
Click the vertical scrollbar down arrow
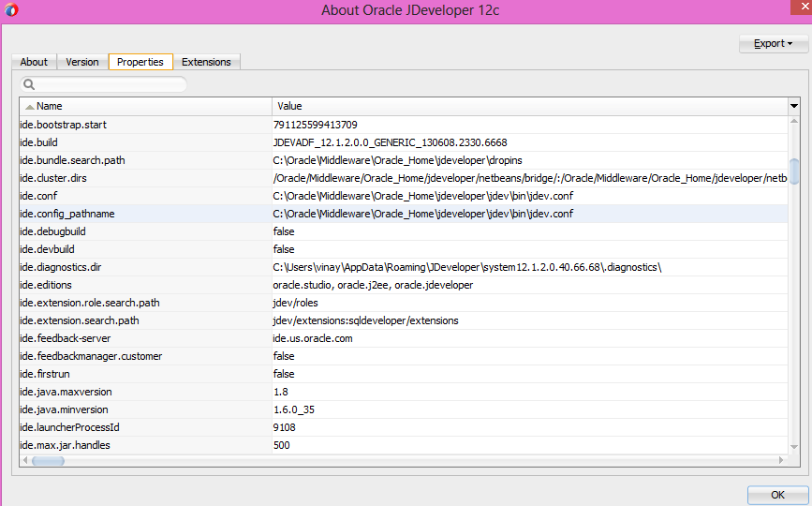[794, 447]
